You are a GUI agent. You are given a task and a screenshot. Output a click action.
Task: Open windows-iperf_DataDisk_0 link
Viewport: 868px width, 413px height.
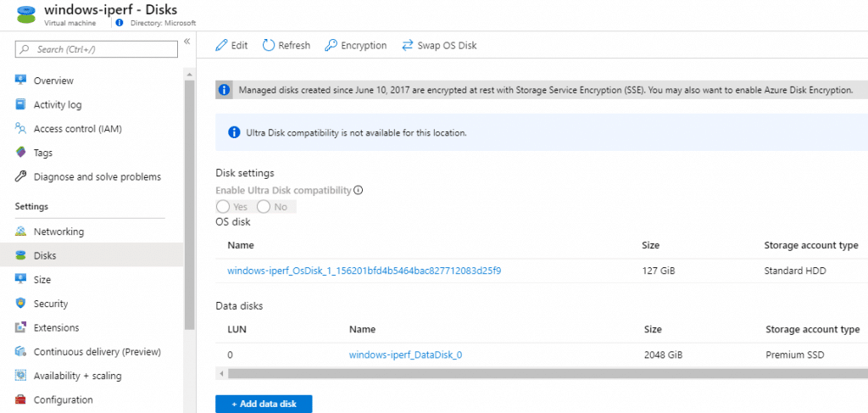click(405, 354)
